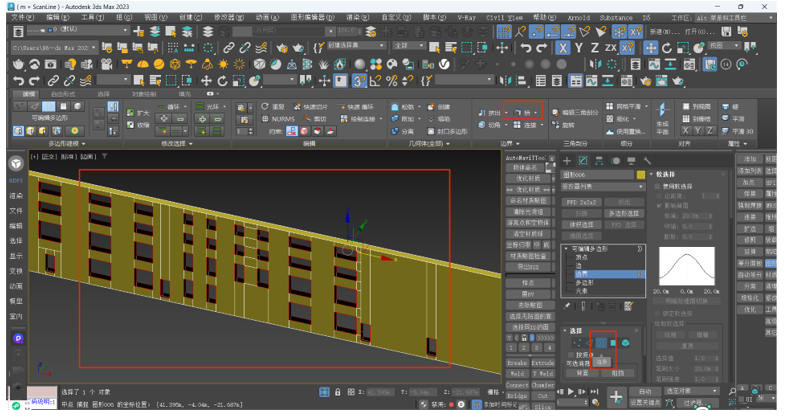Viewport: 788px width, 418px height.
Task: Toggle the 使用软选择 checkbox
Action: coord(656,185)
